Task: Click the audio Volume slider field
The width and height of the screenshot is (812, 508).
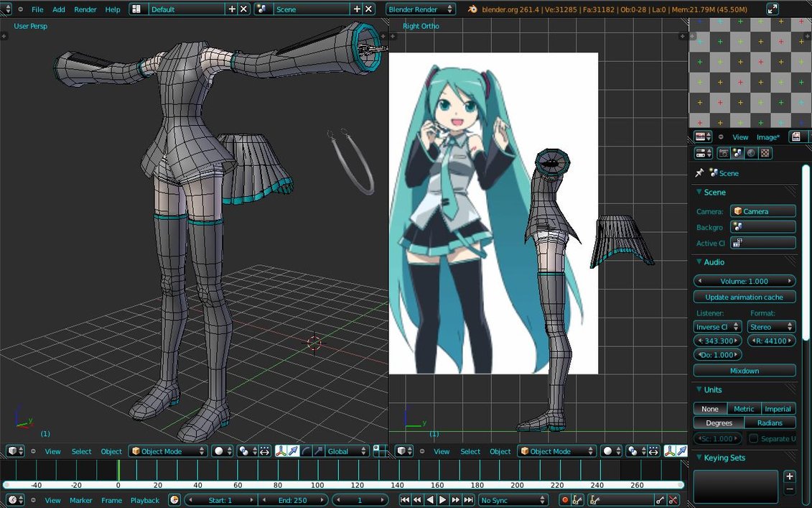Action: [x=744, y=281]
